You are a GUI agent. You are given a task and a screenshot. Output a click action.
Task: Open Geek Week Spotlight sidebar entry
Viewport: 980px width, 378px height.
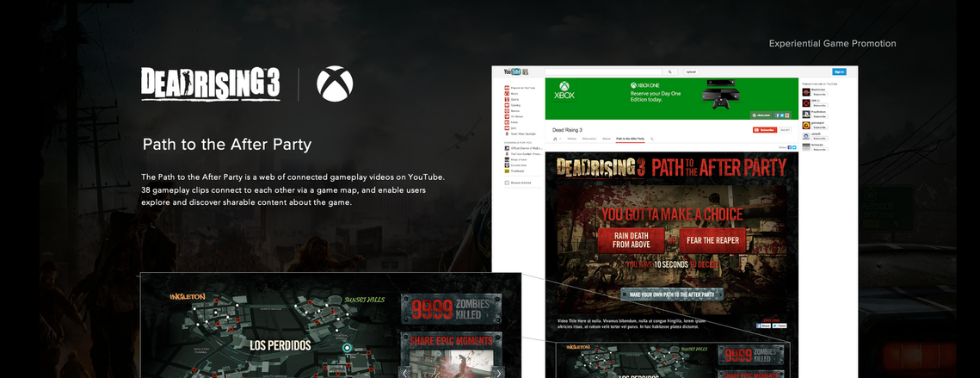[520, 134]
